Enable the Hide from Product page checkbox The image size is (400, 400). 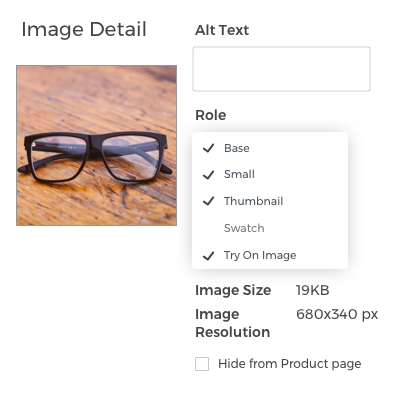pyautogui.click(x=202, y=364)
